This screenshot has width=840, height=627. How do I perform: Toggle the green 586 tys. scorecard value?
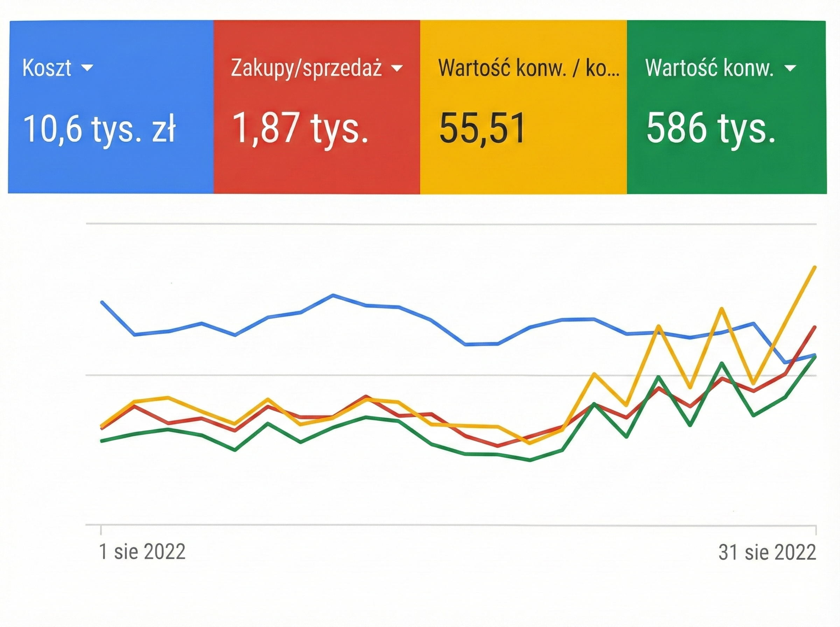click(710, 128)
